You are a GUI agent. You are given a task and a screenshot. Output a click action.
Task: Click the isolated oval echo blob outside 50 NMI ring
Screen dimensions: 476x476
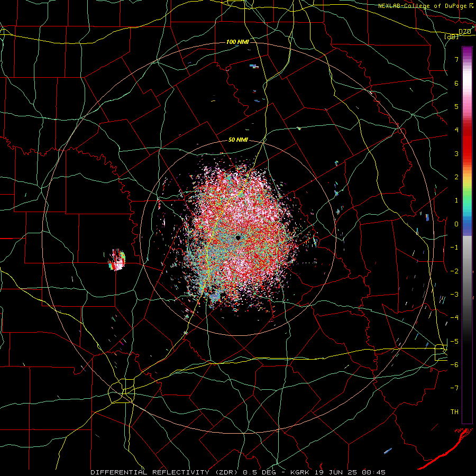(117, 260)
